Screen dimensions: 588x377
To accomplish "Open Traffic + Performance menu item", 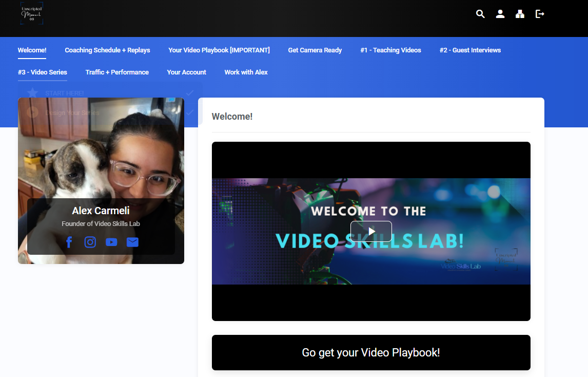I will click(117, 72).
